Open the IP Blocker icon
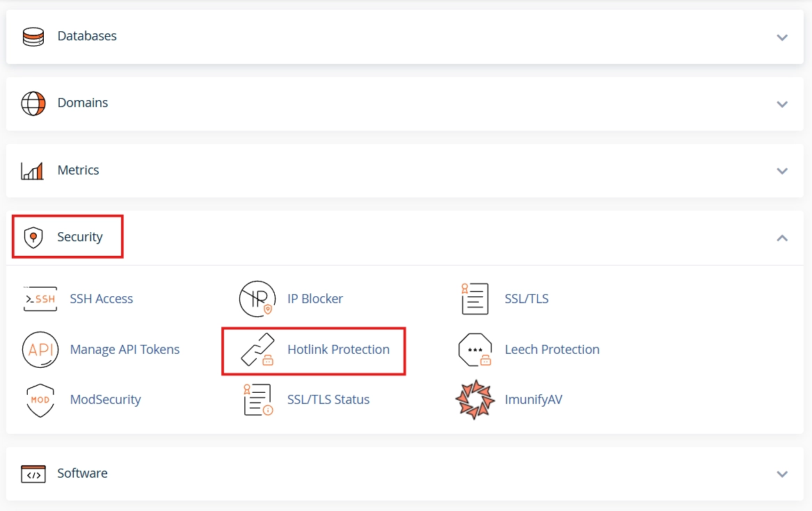Image resolution: width=812 pixels, height=511 pixels. [257, 299]
